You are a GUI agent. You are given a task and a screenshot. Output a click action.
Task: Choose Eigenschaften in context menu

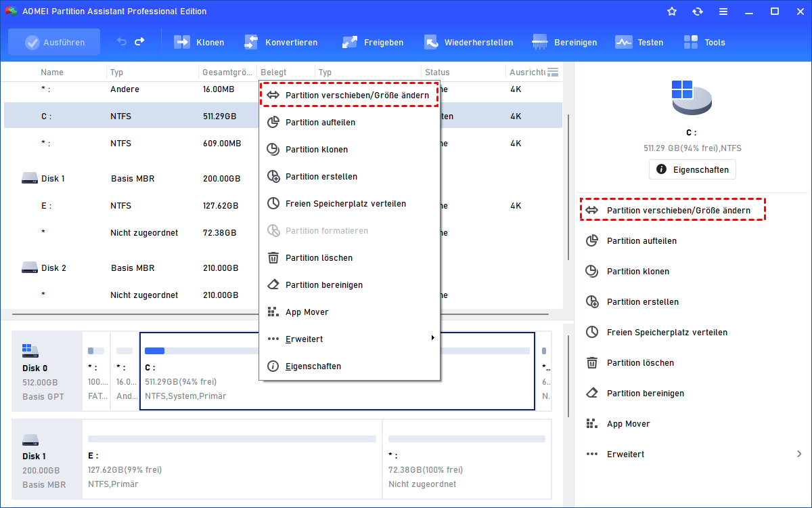(349, 366)
